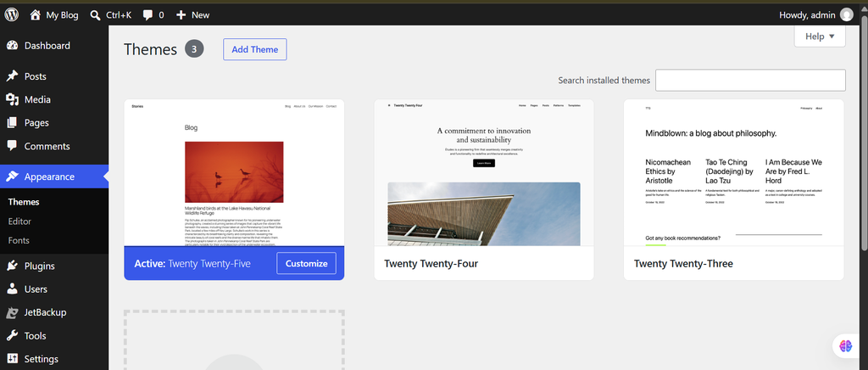Open the Themes submenu item
The image size is (868, 370).
point(24,202)
